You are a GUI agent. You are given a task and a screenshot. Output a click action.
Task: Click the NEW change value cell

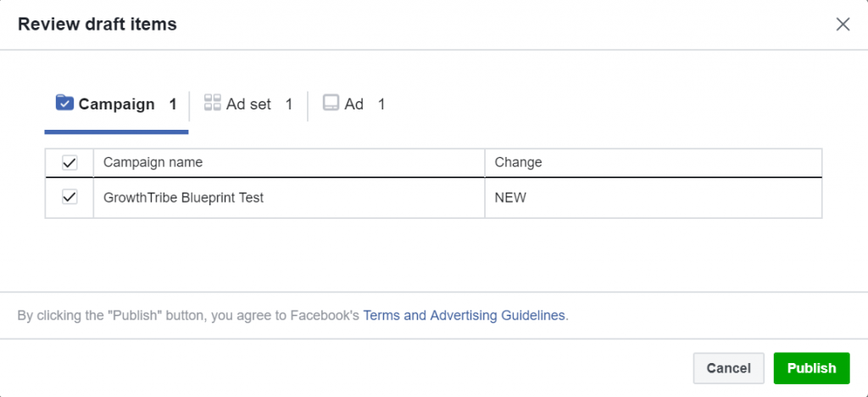[654, 198]
